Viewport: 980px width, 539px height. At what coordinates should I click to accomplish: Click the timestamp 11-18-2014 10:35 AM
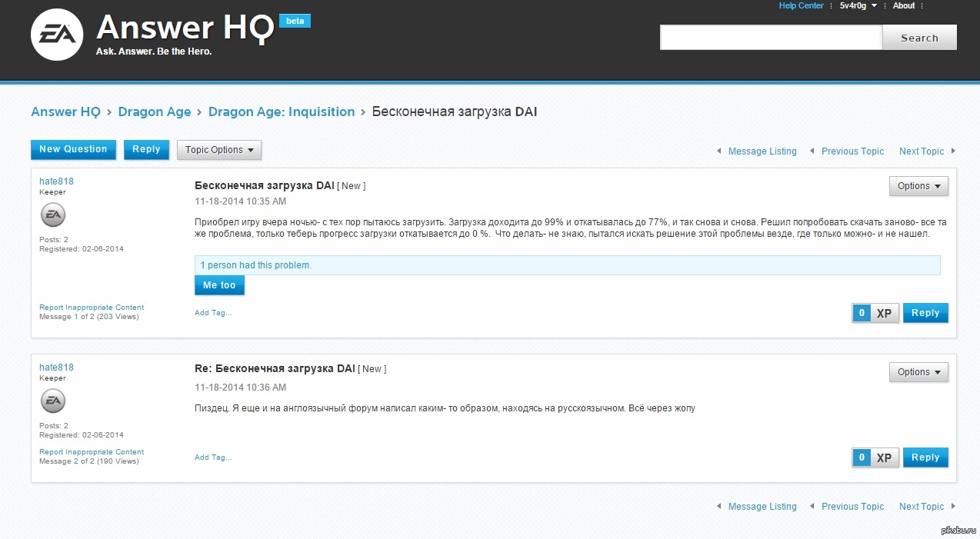click(240, 201)
